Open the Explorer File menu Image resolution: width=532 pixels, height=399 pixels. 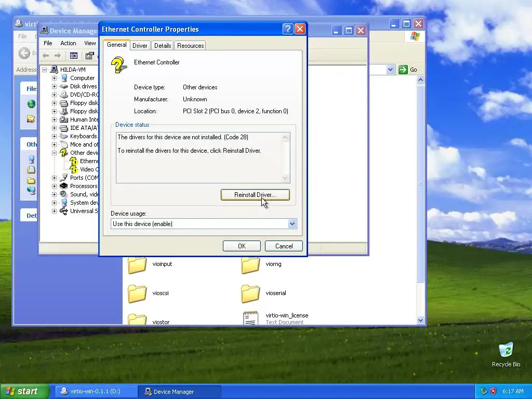pyautogui.click(x=22, y=36)
